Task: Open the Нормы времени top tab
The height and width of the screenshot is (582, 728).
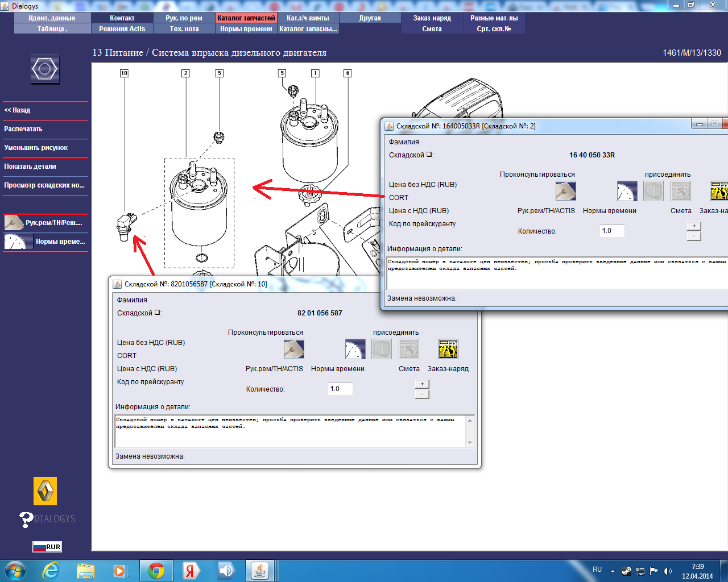Action: (x=246, y=29)
